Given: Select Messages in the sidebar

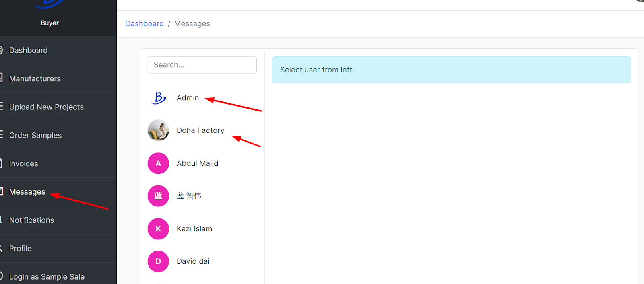Looking at the screenshot, I should (x=27, y=192).
